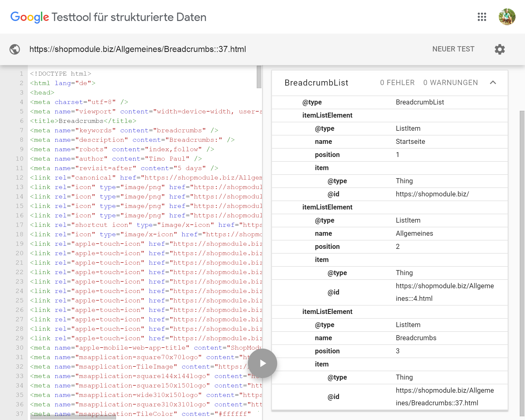525x420 pixels.
Task: Collapse the BreadcrumbList result panel
Action: point(493,83)
